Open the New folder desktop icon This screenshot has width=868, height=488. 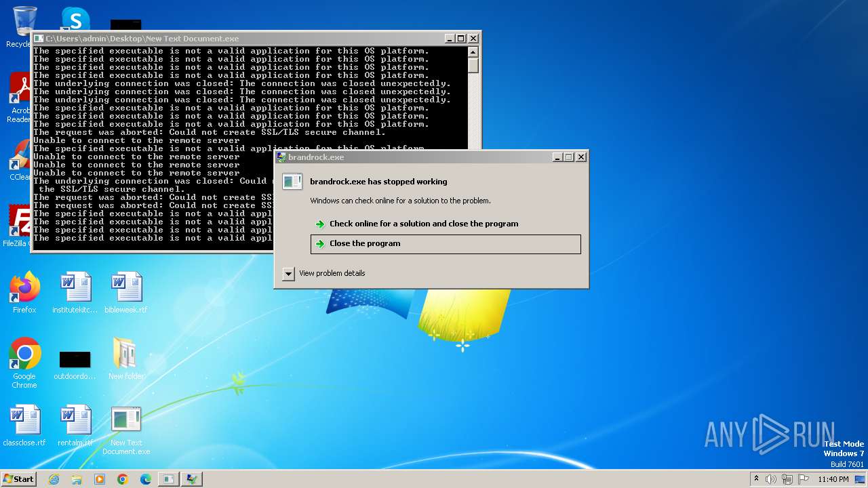click(126, 359)
